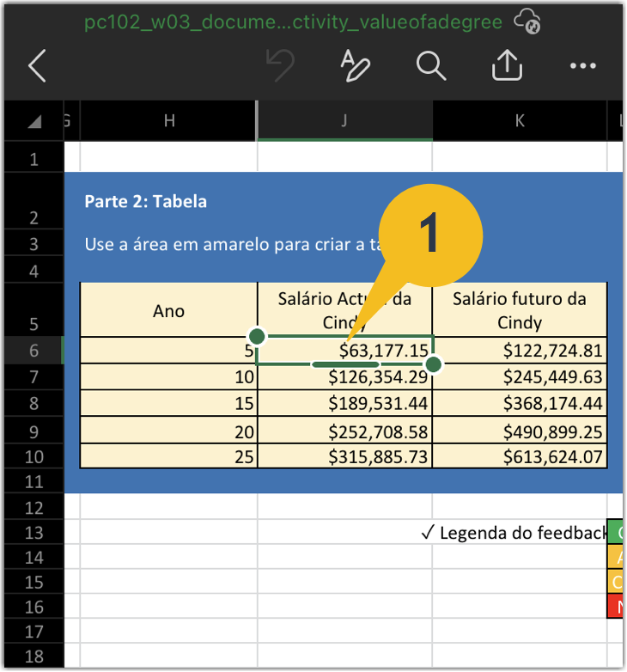The image size is (627, 672).
Task: Select the 'Ano' header cell
Action: pyautogui.click(x=168, y=310)
